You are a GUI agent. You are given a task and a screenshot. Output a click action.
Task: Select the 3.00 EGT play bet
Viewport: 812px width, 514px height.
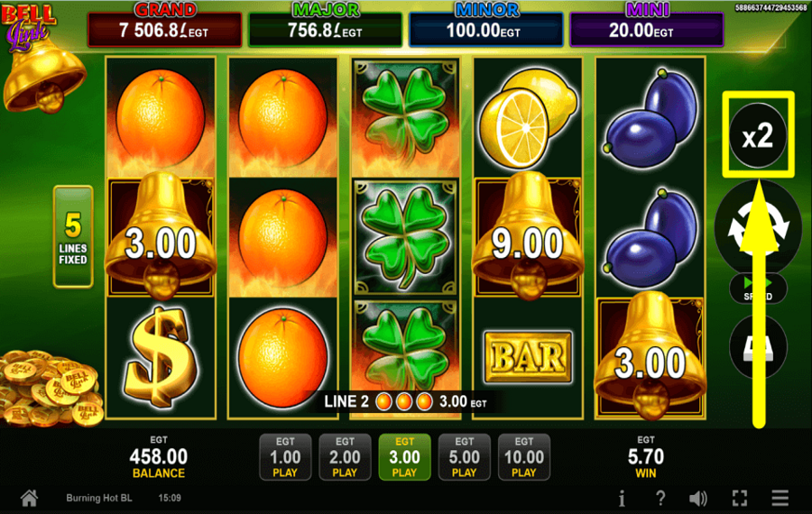pos(404,457)
